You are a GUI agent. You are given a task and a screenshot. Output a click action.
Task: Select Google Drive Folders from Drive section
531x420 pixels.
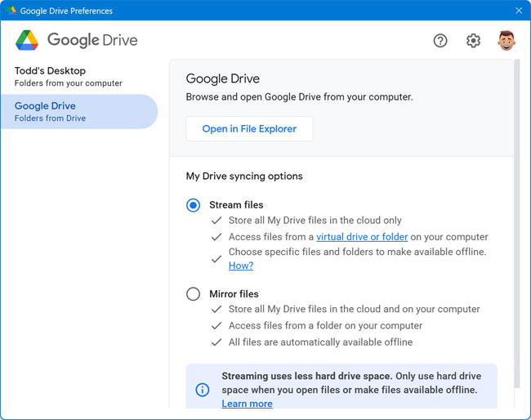click(x=79, y=111)
